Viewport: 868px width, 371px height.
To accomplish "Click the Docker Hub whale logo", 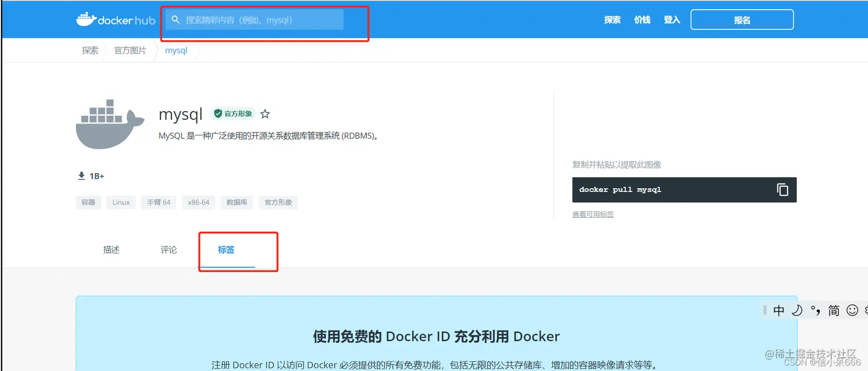I will 116,19.
